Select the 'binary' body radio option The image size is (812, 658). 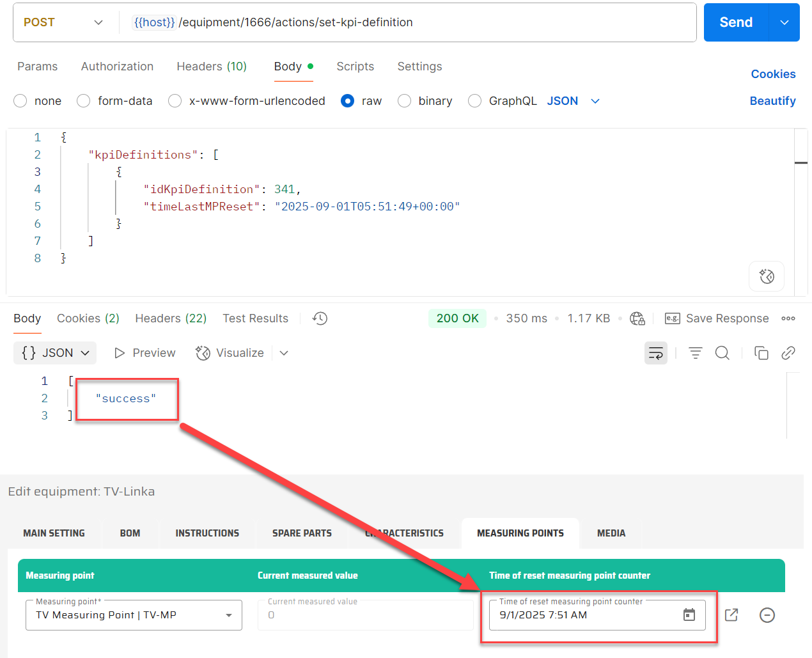tap(404, 101)
